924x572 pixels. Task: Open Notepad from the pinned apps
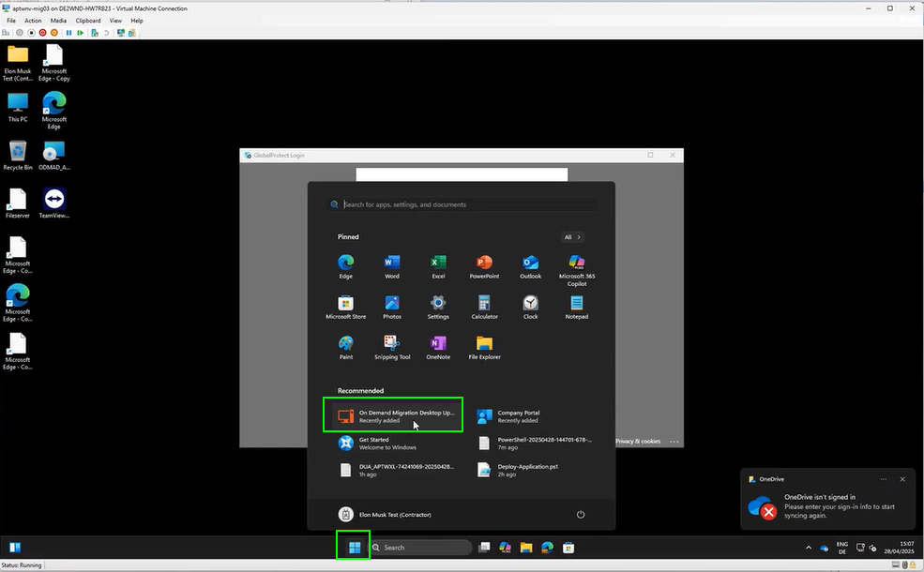click(x=577, y=308)
